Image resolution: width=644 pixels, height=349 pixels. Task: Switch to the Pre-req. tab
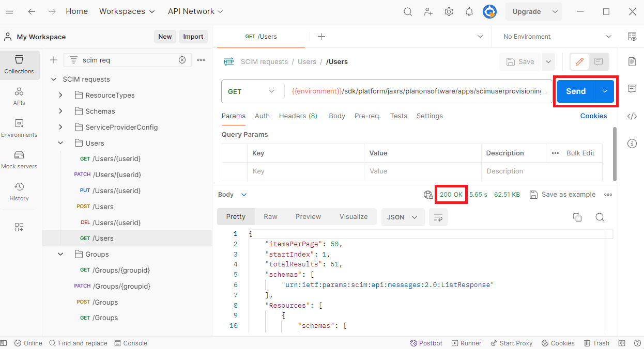click(x=367, y=116)
